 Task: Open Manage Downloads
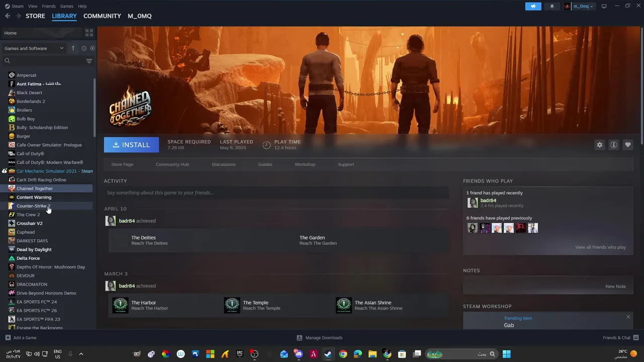tap(319, 338)
